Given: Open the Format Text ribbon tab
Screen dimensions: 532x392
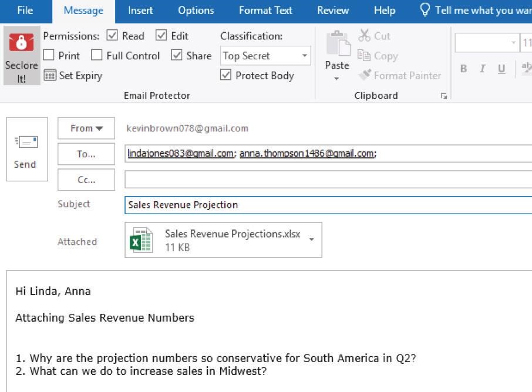Looking at the screenshot, I should pyautogui.click(x=265, y=11).
